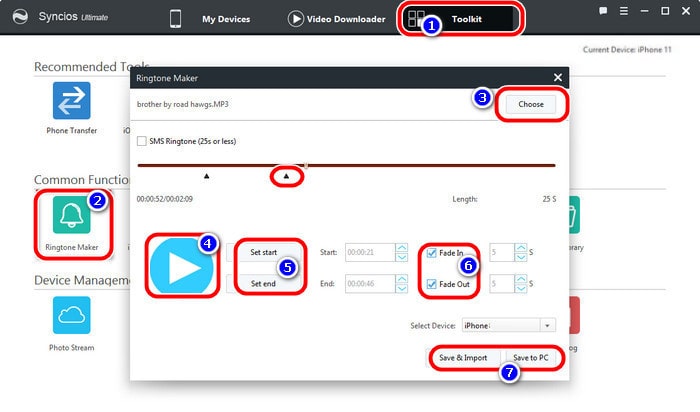Click the end marker triangle on timeline
The width and height of the screenshot is (700, 412).
coord(286,176)
